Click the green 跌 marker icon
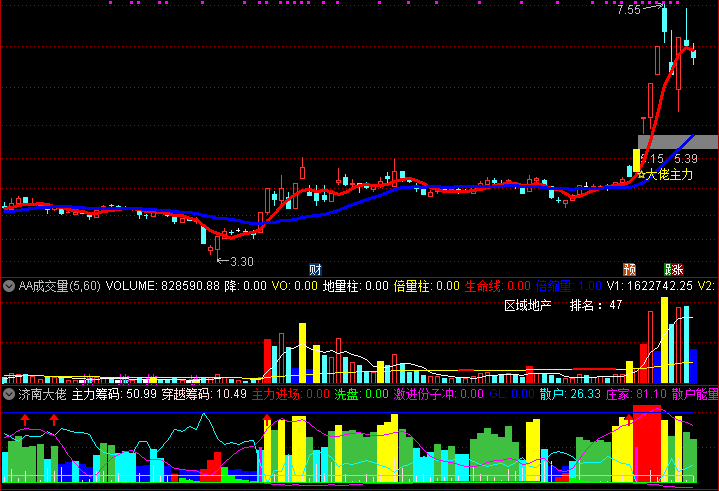719x491 pixels. click(x=668, y=270)
